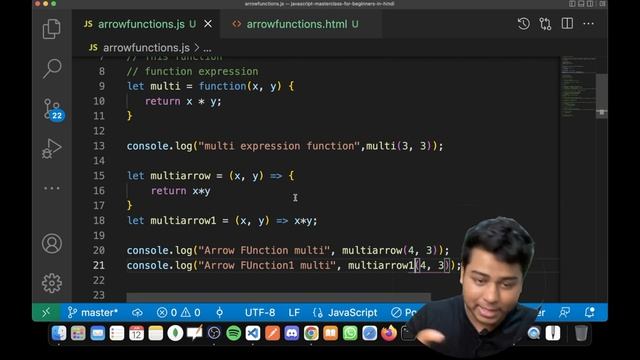Open problems panel from errors and warnings count
The width and height of the screenshot is (640, 360).
178,313
